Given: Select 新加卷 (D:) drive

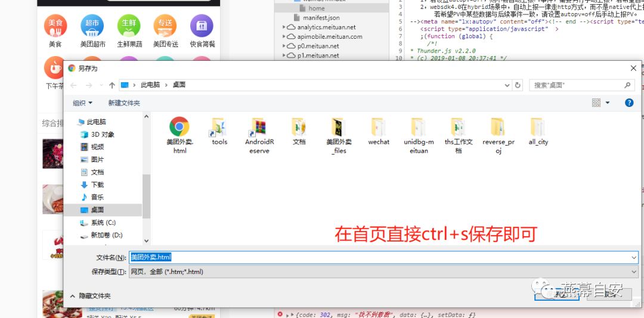Looking at the screenshot, I should coord(101,235).
